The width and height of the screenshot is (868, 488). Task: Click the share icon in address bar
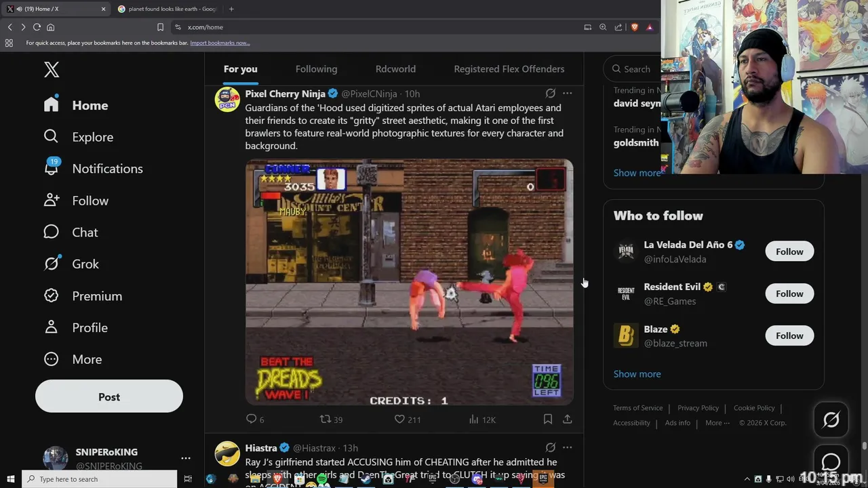pyautogui.click(x=618, y=27)
